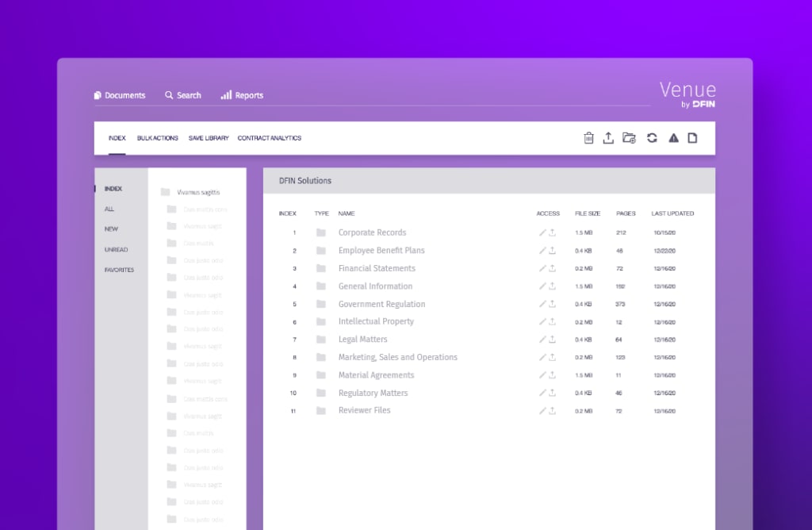
Task: Click the add folder icon in toolbar
Action: point(629,138)
